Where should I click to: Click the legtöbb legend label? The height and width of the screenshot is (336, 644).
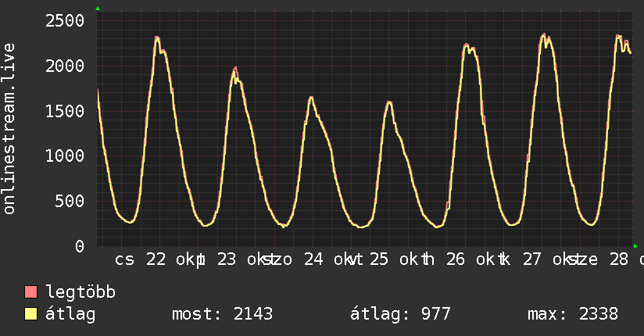(x=80, y=291)
